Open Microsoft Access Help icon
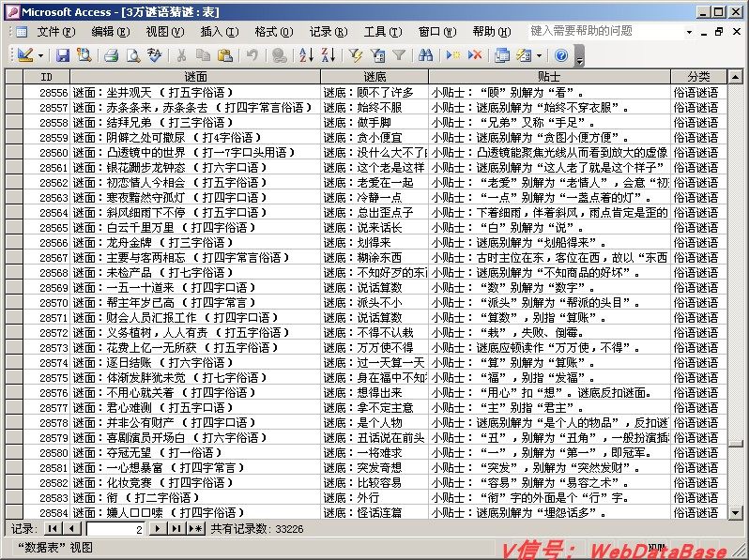The width and height of the screenshot is (749, 560). pos(561,55)
